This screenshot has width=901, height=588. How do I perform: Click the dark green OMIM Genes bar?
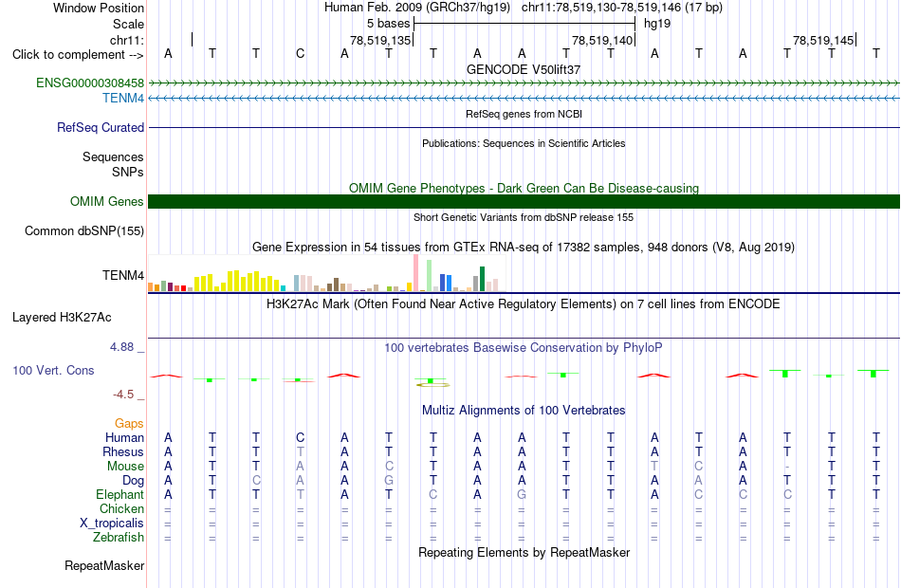click(x=524, y=201)
